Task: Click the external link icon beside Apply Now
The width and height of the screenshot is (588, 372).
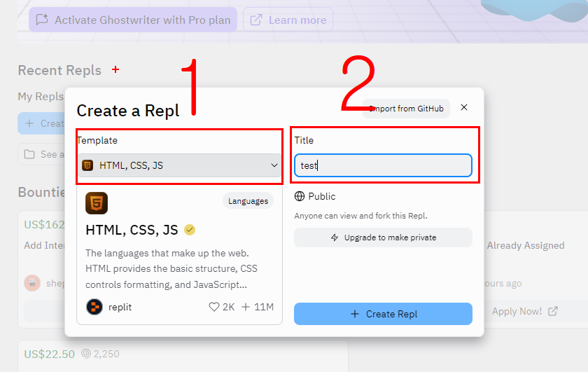Action: pos(553,311)
